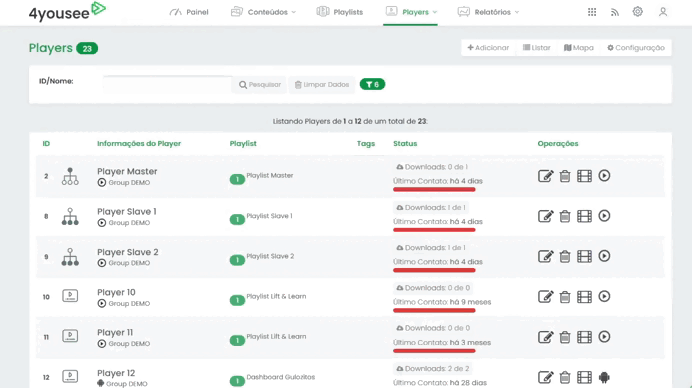Click the play circle icon for Player 11
The image size is (692, 388).
604,337
